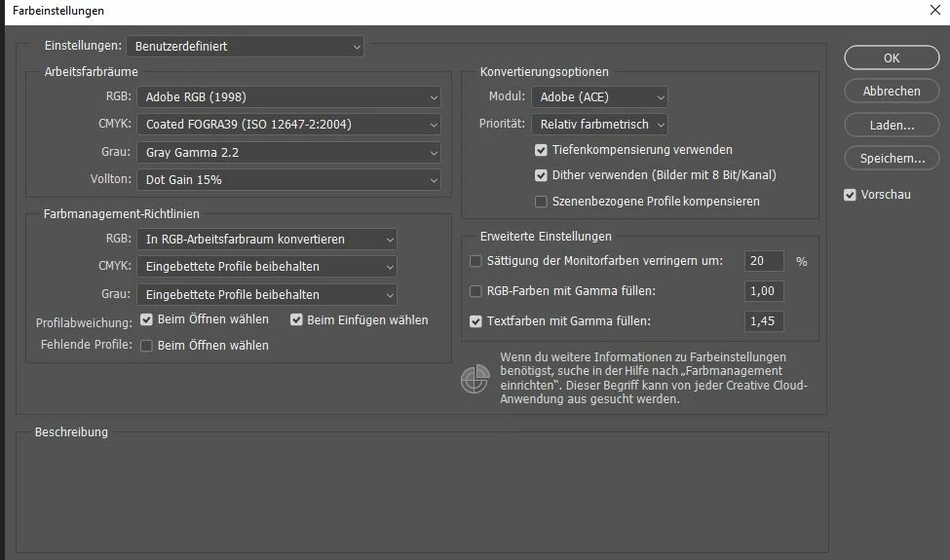
Task: Click the OK button
Action: tap(892, 58)
